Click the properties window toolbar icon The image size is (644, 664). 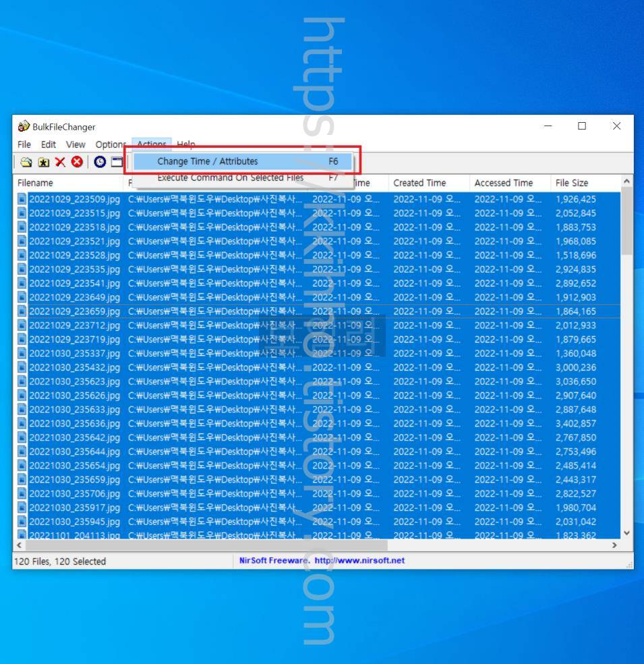[x=117, y=161]
